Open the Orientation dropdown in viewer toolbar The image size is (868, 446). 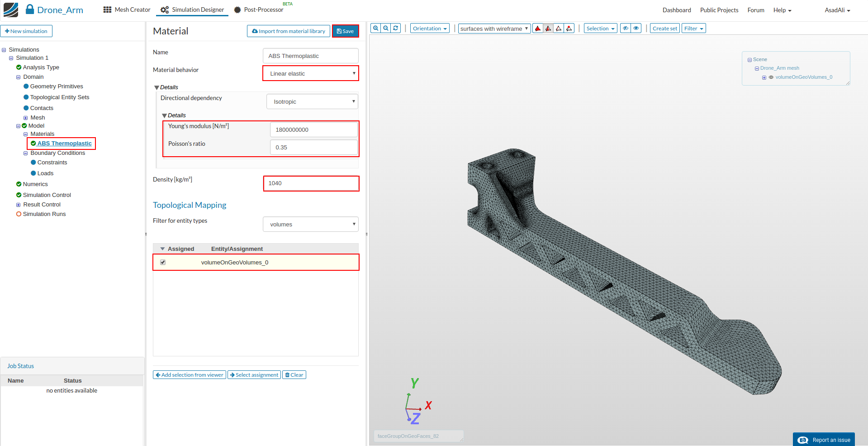430,29
